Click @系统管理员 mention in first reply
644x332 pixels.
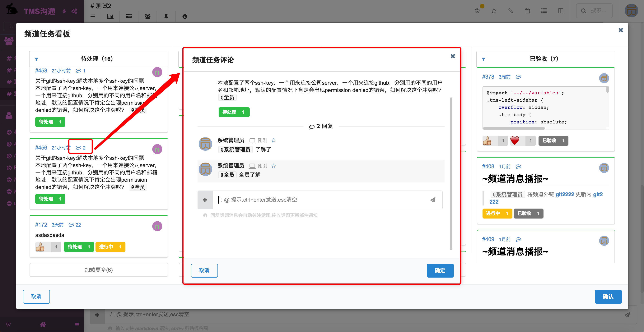click(235, 149)
